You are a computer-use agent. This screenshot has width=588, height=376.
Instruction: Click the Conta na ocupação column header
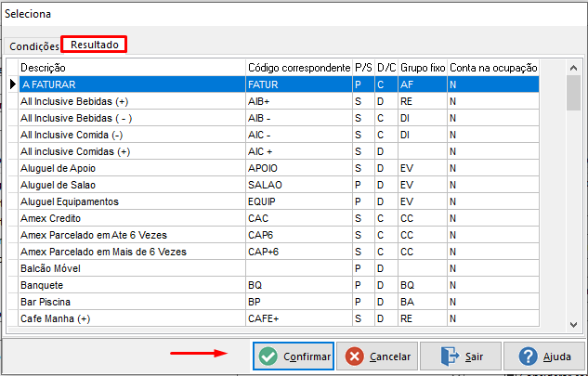(493, 68)
